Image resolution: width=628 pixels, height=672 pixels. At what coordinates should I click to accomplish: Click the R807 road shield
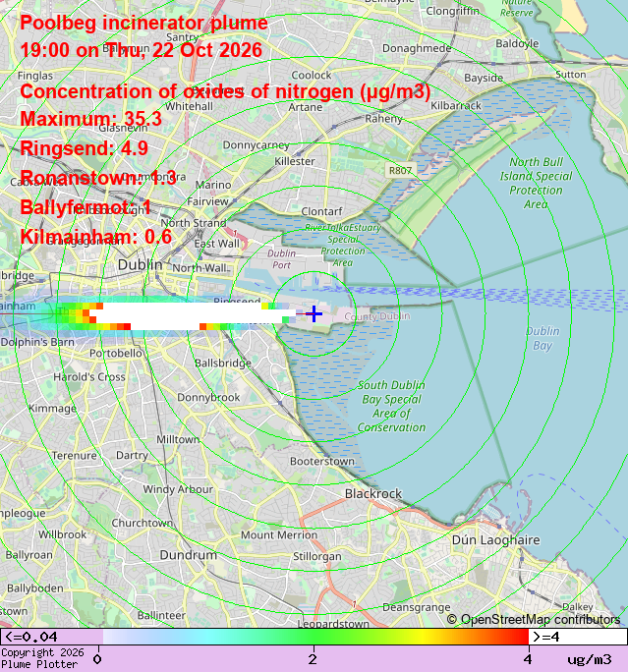[400, 171]
